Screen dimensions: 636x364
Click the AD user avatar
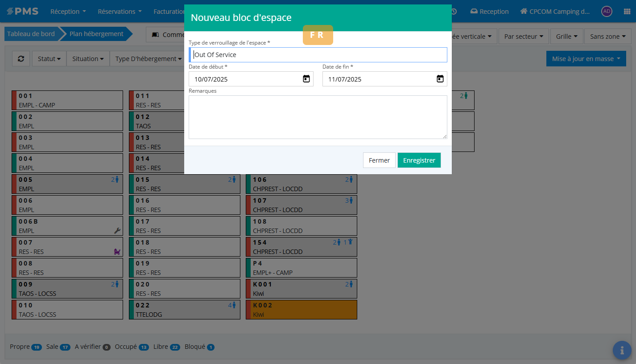tap(607, 12)
